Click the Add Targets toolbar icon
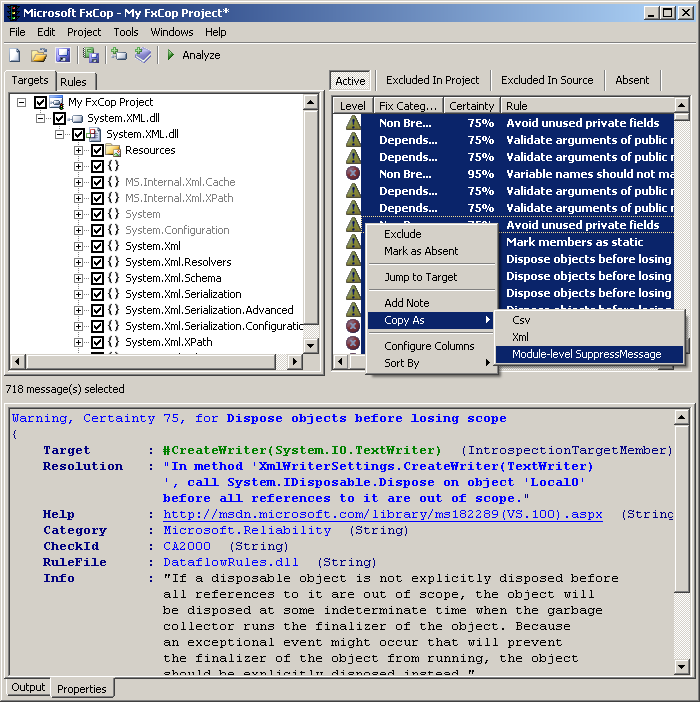700x702 pixels. pos(119,55)
